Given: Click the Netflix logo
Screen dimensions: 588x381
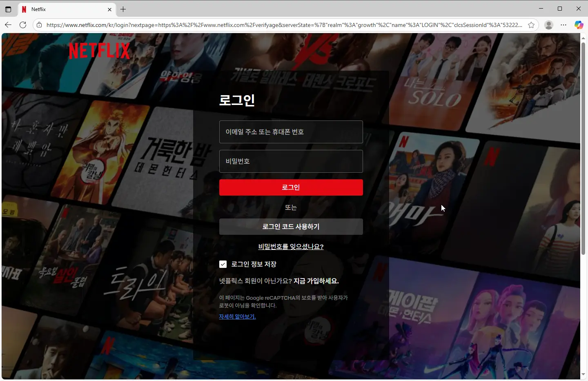Looking at the screenshot, I should tap(99, 51).
